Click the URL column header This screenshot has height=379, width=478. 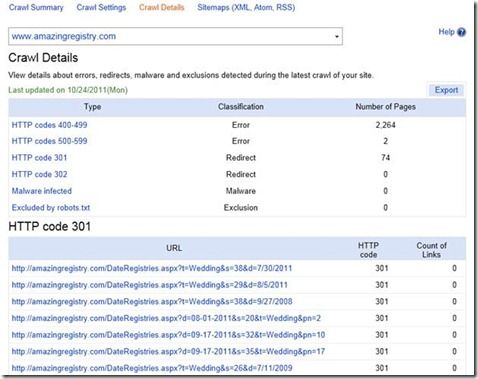tap(174, 248)
